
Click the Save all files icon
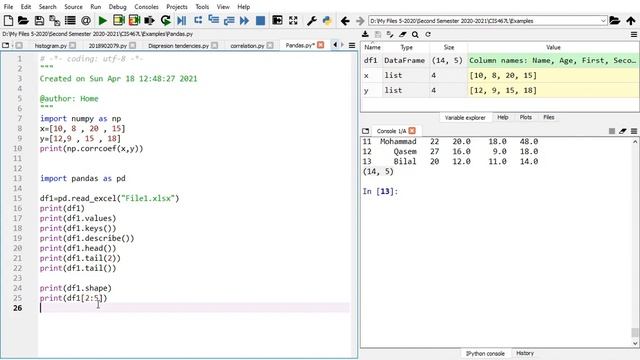coord(55,20)
